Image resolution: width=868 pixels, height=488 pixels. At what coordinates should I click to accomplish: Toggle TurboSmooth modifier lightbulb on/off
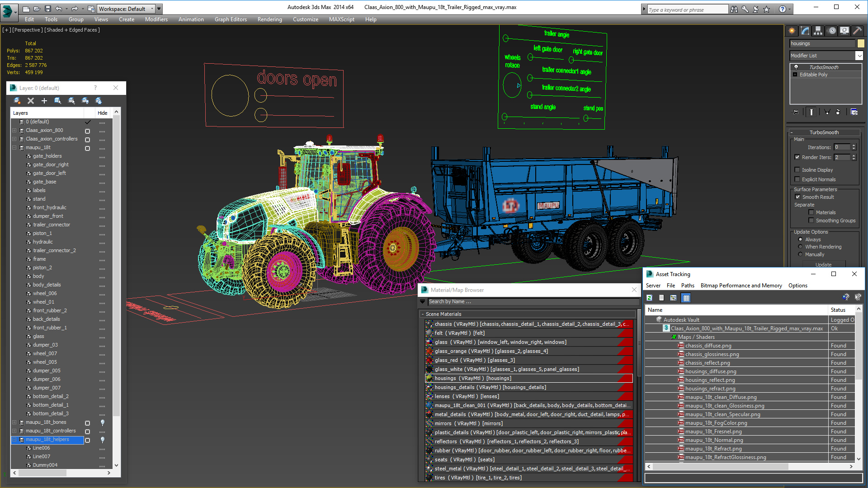(x=796, y=67)
